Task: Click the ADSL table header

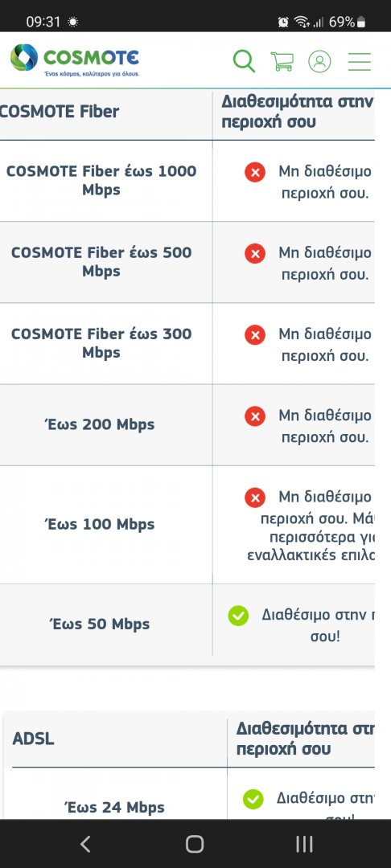Action: (33, 739)
